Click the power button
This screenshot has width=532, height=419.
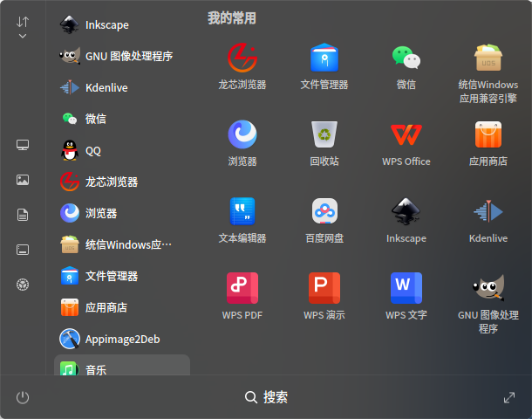point(23,397)
